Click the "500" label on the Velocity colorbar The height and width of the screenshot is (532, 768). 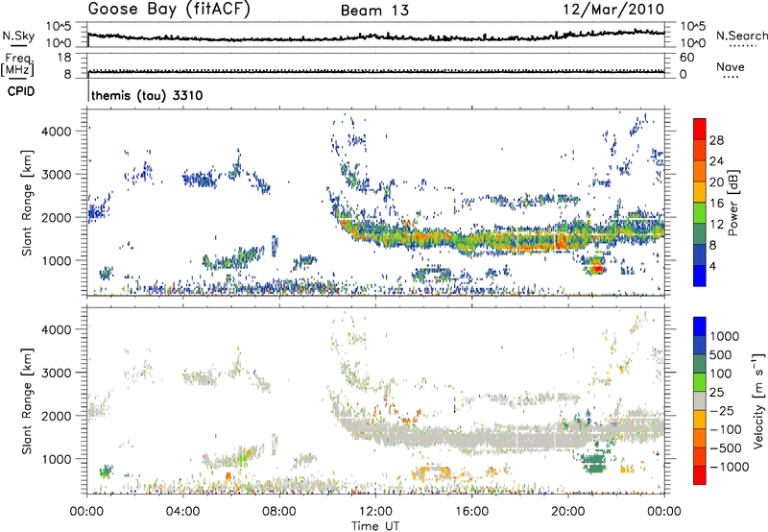tap(722, 354)
